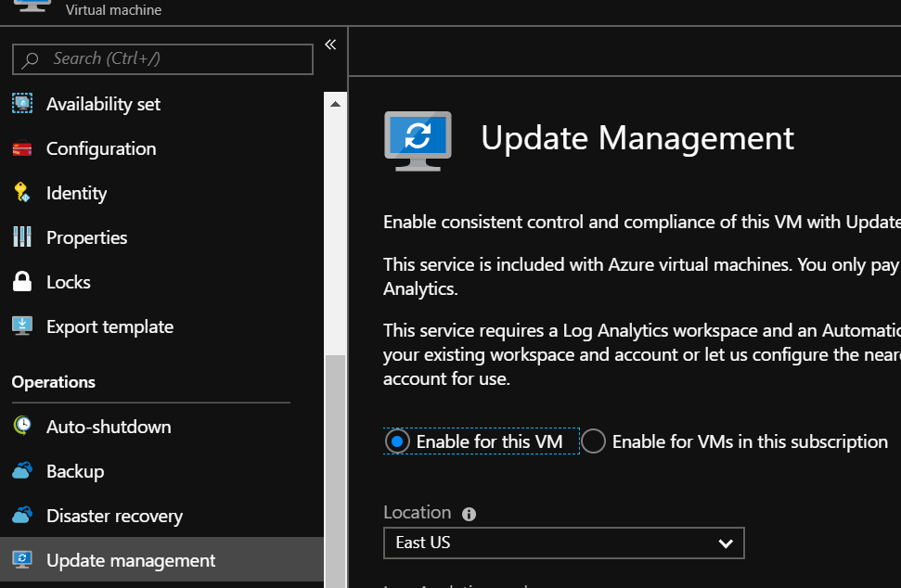The image size is (901, 588).
Task: Click the Search (Ctrl+/) input field
Action: pos(162,59)
